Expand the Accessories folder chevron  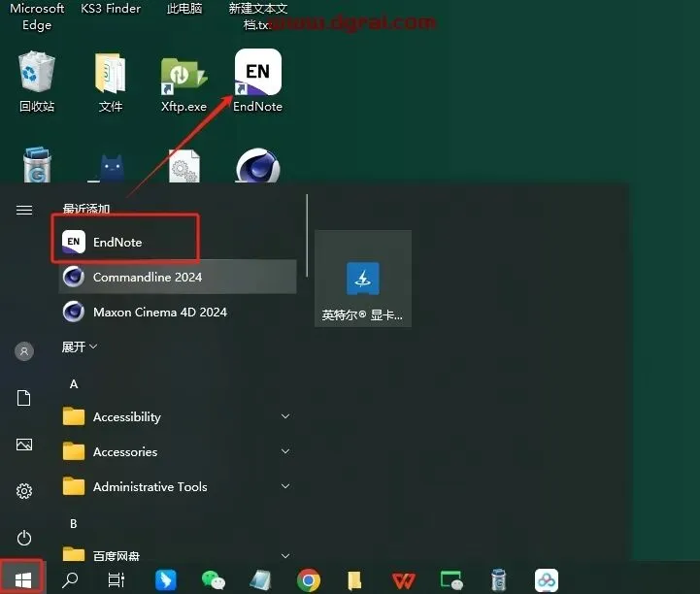tap(285, 451)
